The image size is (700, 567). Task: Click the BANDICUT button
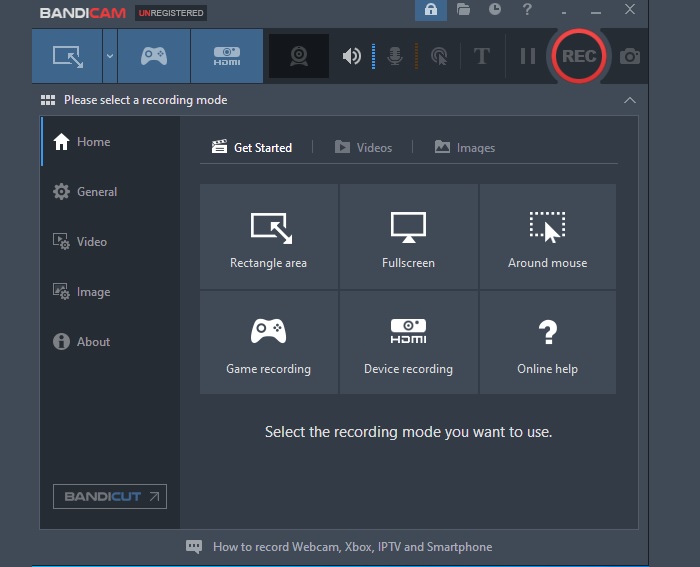[109, 496]
